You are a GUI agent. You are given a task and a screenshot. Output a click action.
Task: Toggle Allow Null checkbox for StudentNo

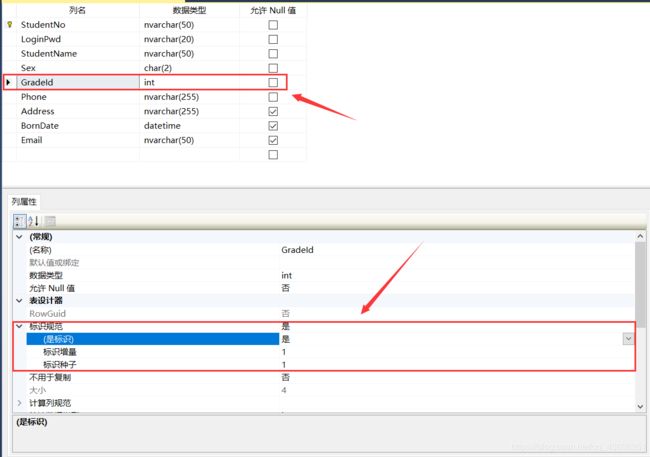[273, 25]
